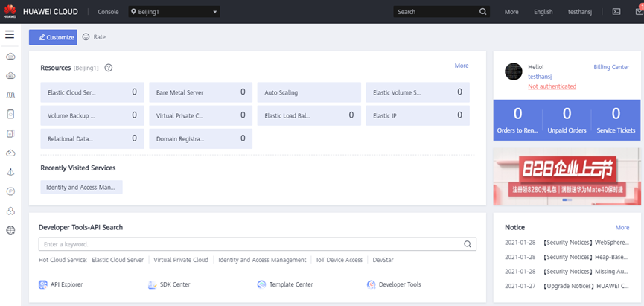Click the Template Center icon
This screenshot has height=306, width=644.
(261, 284)
